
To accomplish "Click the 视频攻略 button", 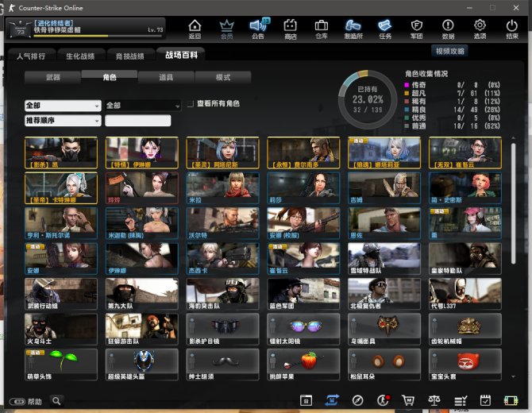I will pyautogui.click(x=450, y=51).
